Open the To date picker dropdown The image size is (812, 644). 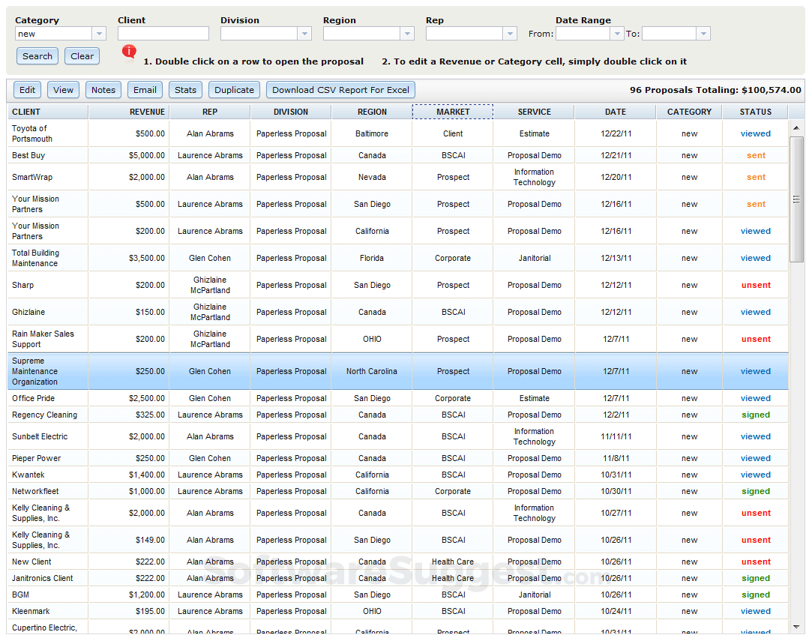[x=703, y=34]
